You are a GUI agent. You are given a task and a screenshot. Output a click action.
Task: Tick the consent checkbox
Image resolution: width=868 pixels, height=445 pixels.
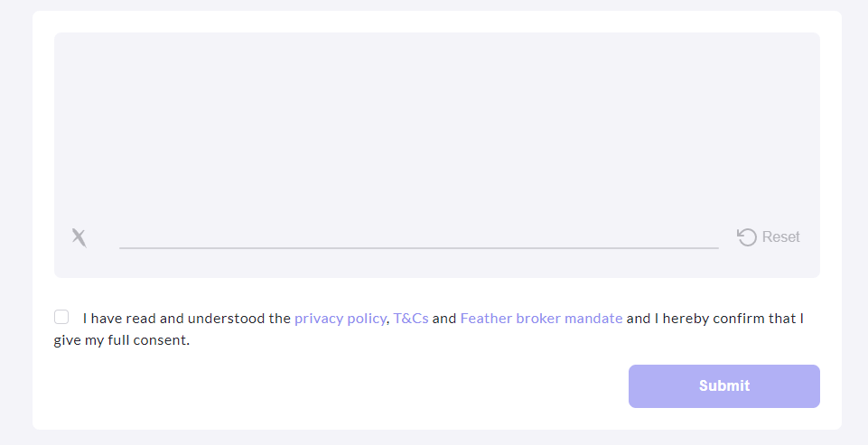point(61,317)
